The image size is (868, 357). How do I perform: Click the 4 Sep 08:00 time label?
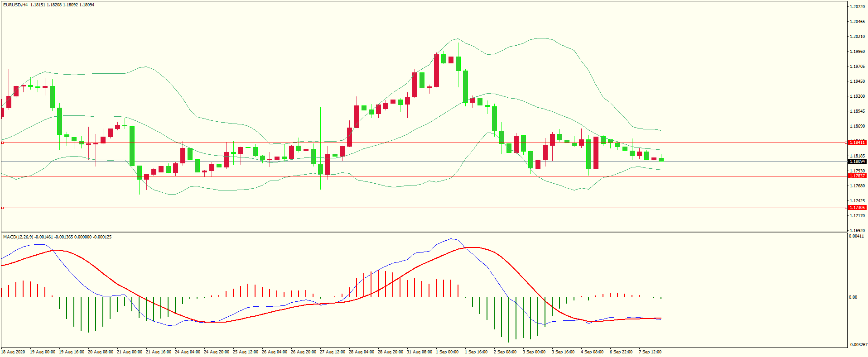[x=592, y=352]
